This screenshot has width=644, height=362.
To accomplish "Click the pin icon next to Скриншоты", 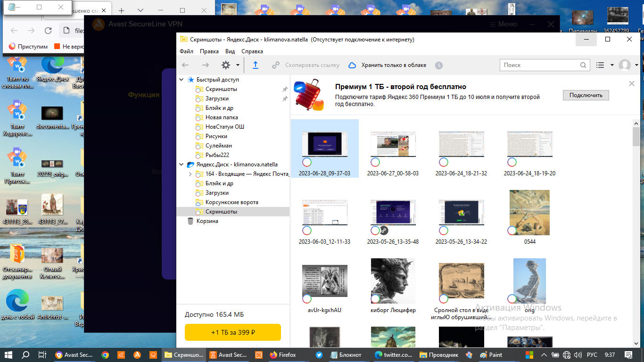I will (285, 89).
